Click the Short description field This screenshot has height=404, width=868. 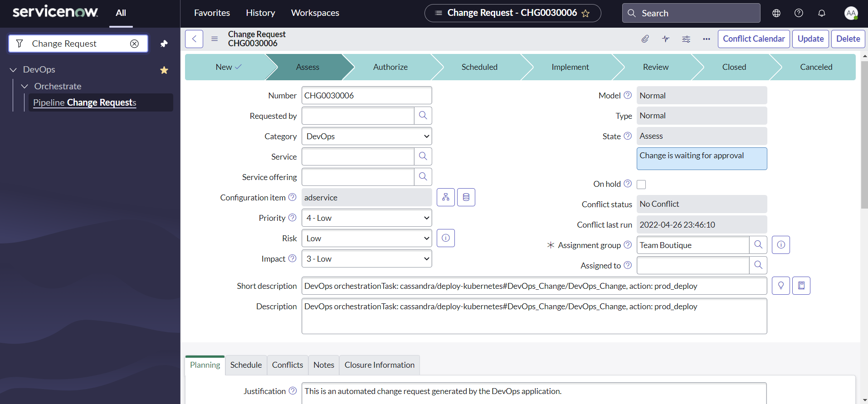click(x=534, y=286)
